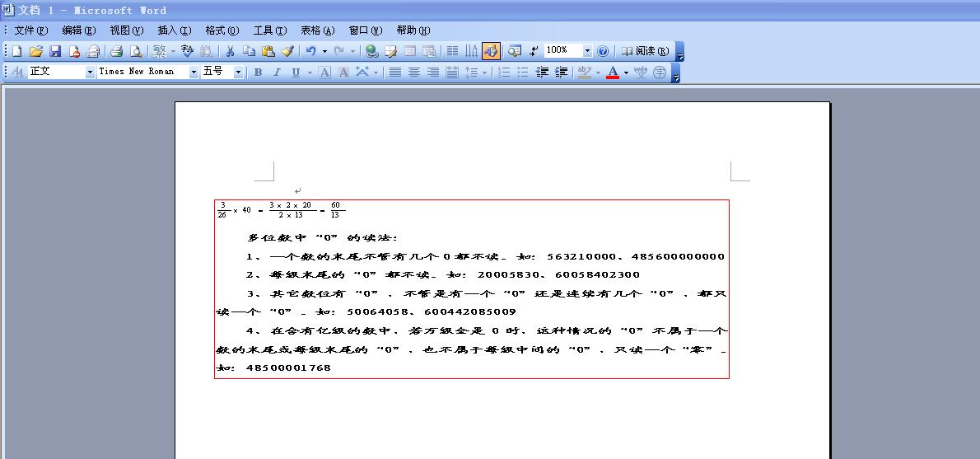Open the 视图(V) menu
980x459 pixels.
point(126,30)
